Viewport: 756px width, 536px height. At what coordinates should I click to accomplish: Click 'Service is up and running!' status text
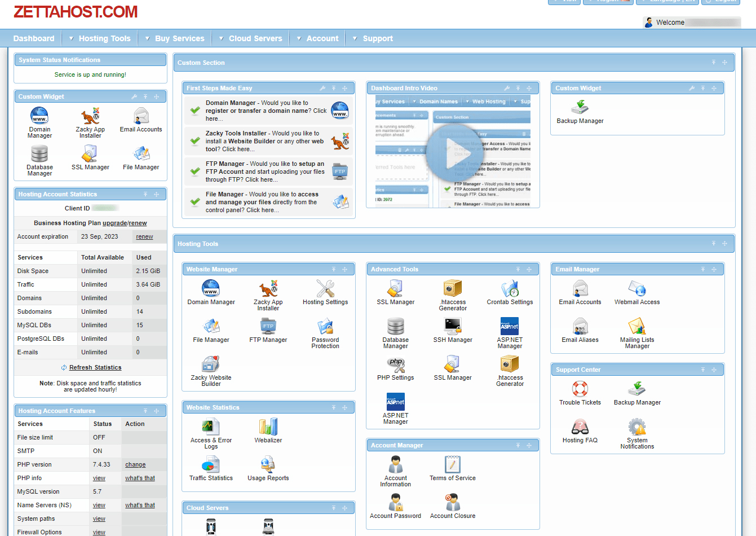click(90, 74)
